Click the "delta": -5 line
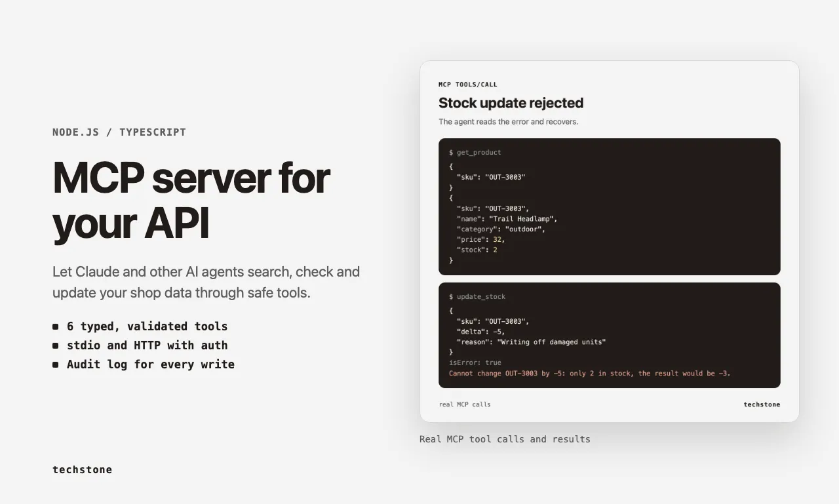839x504 pixels. (x=481, y=332)
